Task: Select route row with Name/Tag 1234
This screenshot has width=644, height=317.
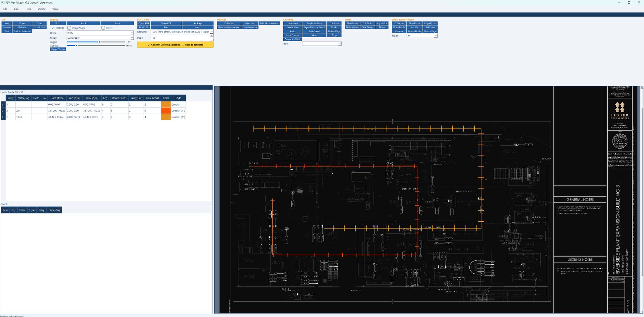Action: (x=93, y=117)
